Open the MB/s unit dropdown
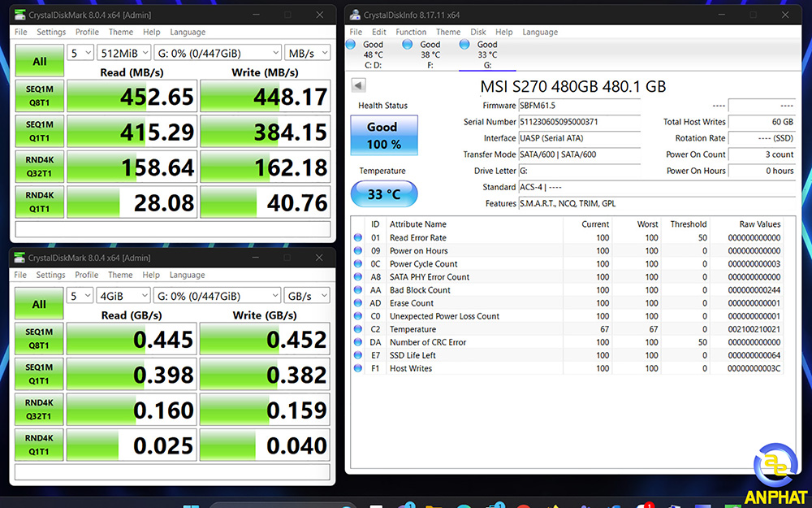The image size is (812, 508). point(307,53)
